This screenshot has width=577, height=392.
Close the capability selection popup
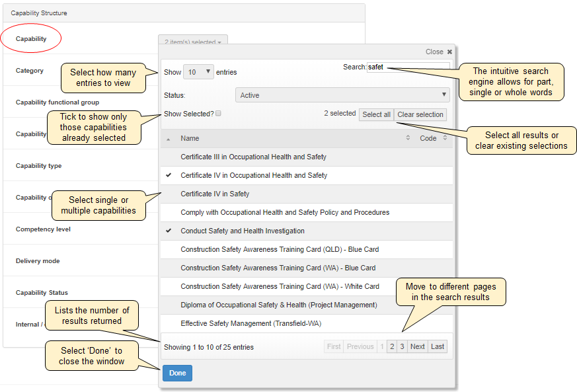[439, 52]
